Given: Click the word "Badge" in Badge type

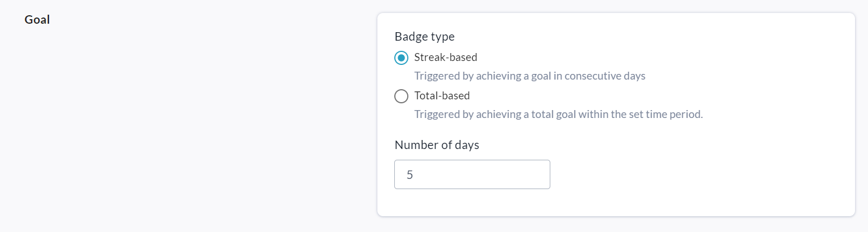Looking at the screenshot, I should (410, 37).
